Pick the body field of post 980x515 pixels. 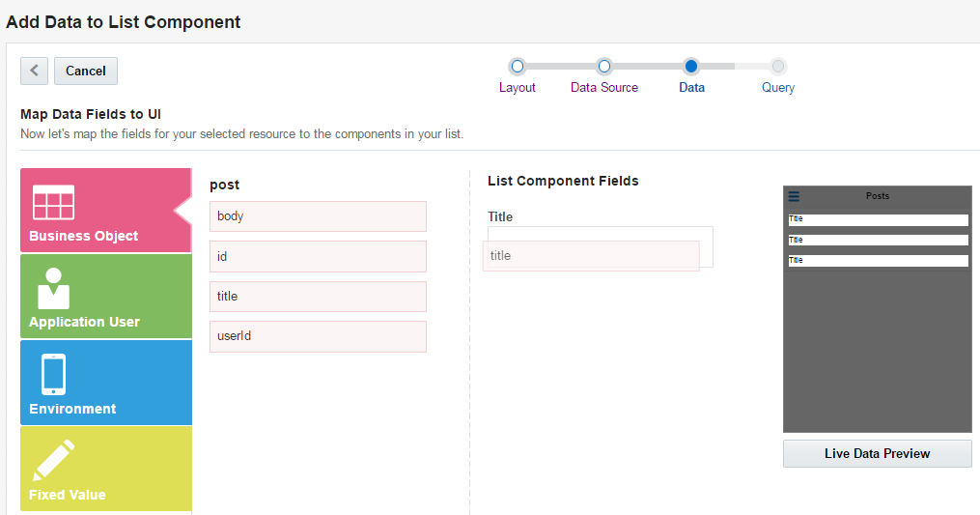[318, 216]
